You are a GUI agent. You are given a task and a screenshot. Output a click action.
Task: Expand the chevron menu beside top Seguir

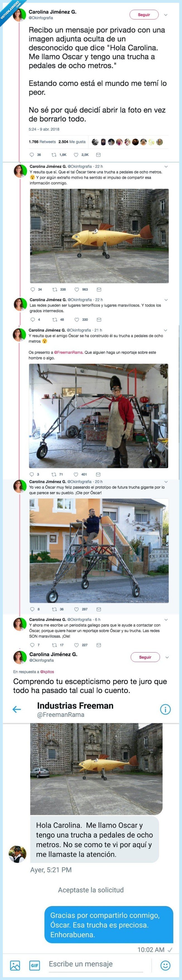click(x=166, y=15)
